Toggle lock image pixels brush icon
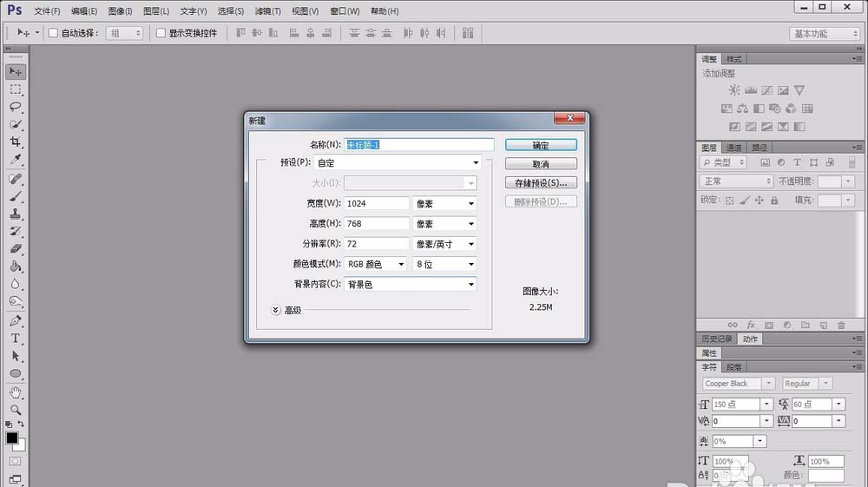This screenshot has width=868, height=487. [x=745, y=201]
